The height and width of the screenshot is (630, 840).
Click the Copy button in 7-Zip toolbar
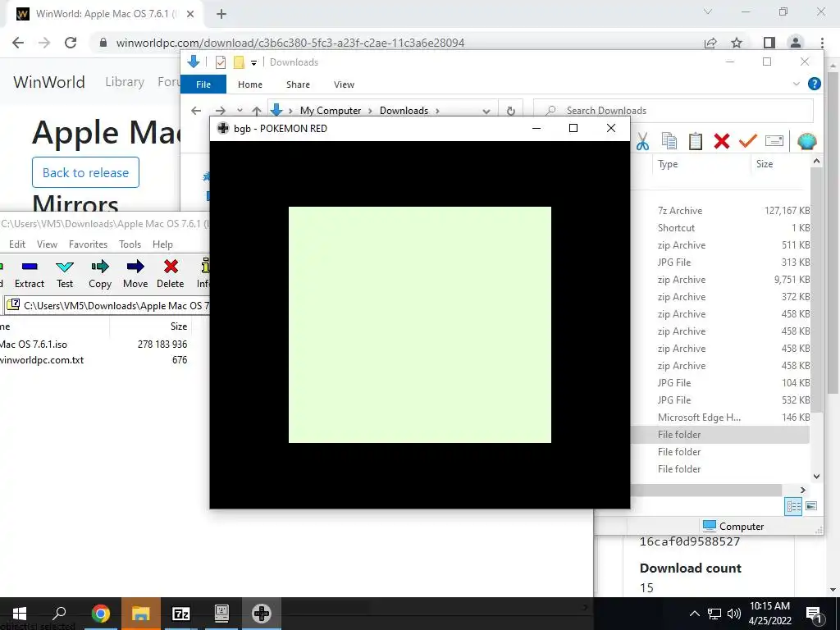point(100,274)
